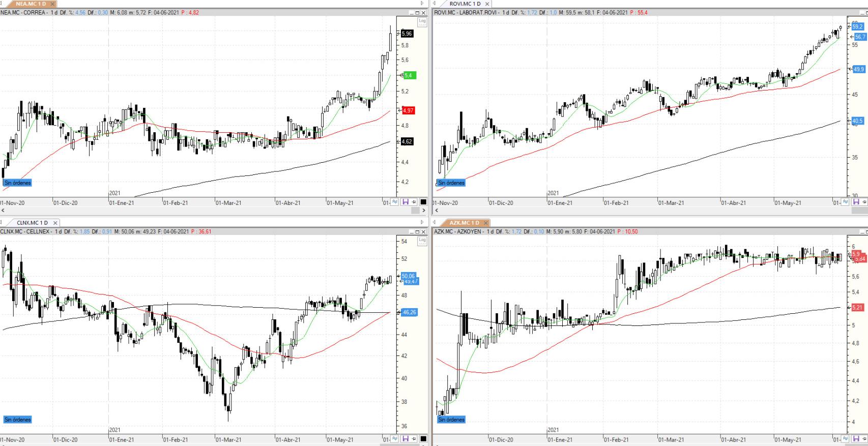Click the save icon in the NEA.MC chart
This screenshot has height=446, width=868.
click(406, 202)
